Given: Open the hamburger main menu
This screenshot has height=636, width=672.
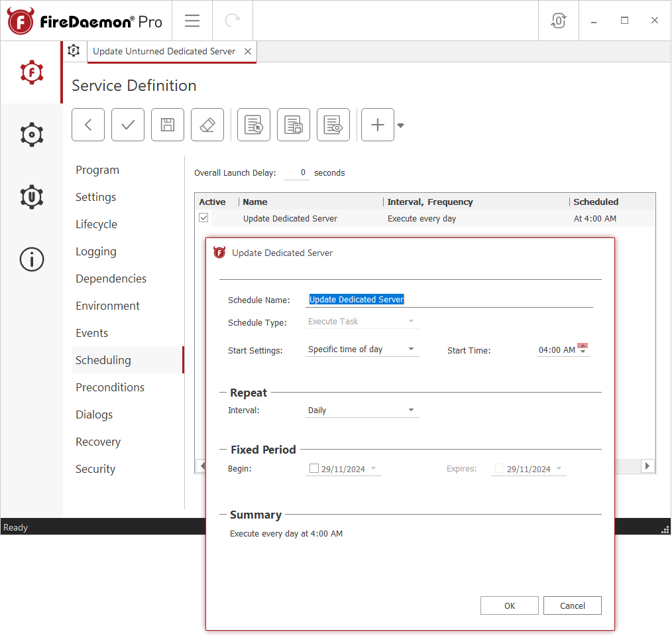Looking at the screenshot, I should pyautogui.click(x=192, y=21).
